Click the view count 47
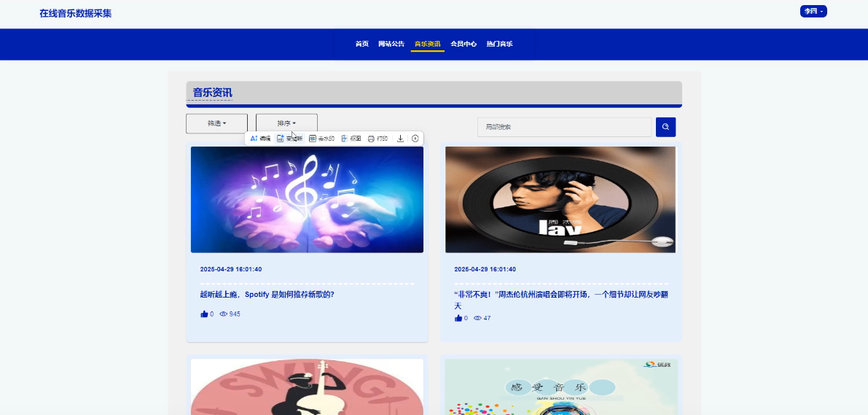The image size is (868, 415). point(487,318)
